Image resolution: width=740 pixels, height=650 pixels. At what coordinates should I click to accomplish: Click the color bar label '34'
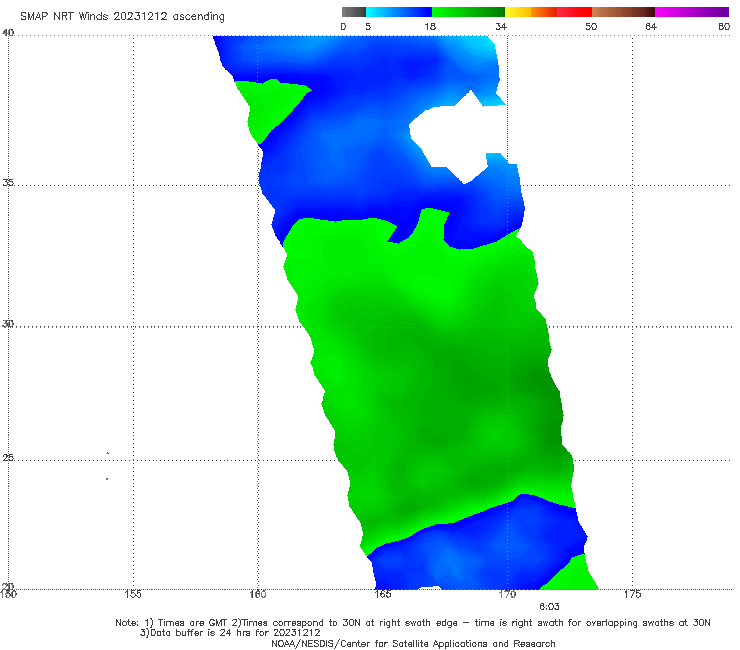[x=501, y=26]
